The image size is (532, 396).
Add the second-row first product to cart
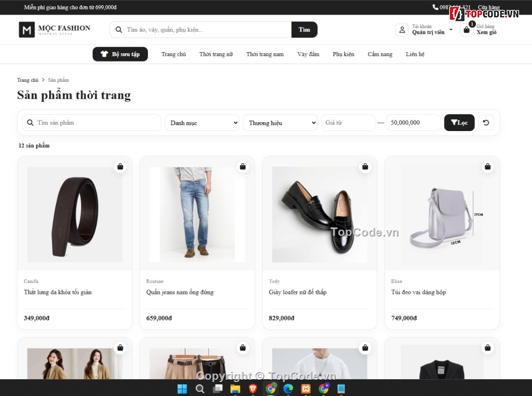(x=120, y=348)
